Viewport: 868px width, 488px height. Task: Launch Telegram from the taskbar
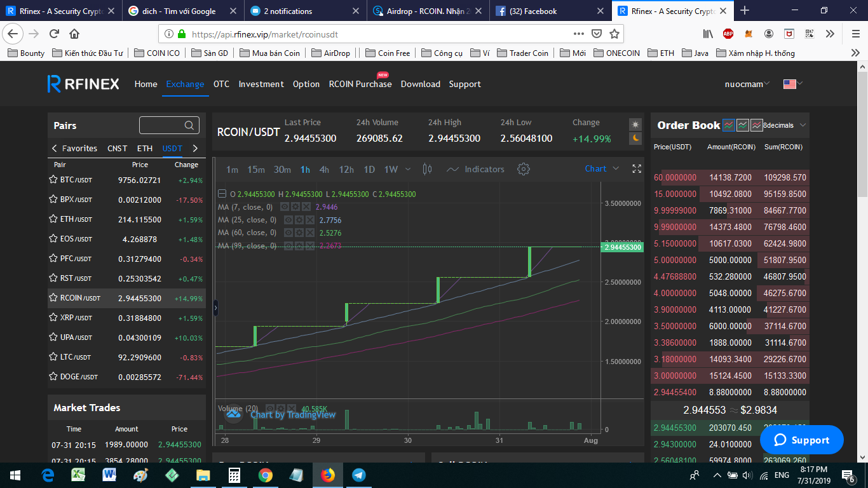point(358,475)
